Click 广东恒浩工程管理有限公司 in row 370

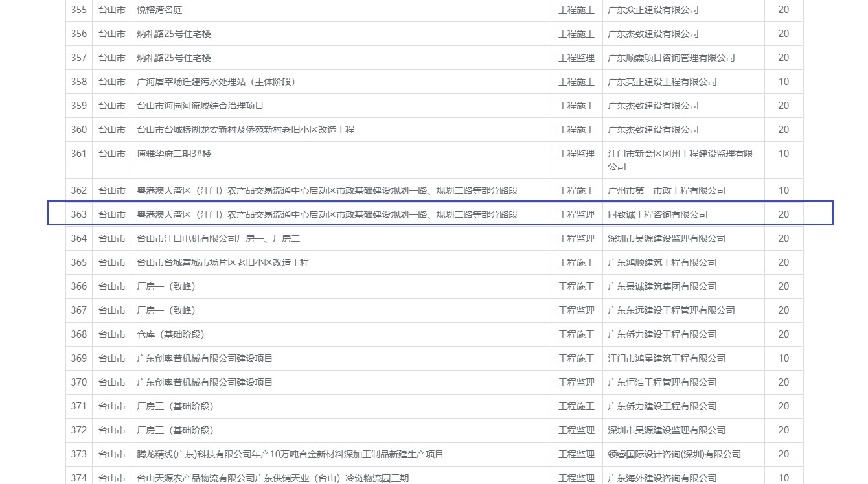click(662, 382)
